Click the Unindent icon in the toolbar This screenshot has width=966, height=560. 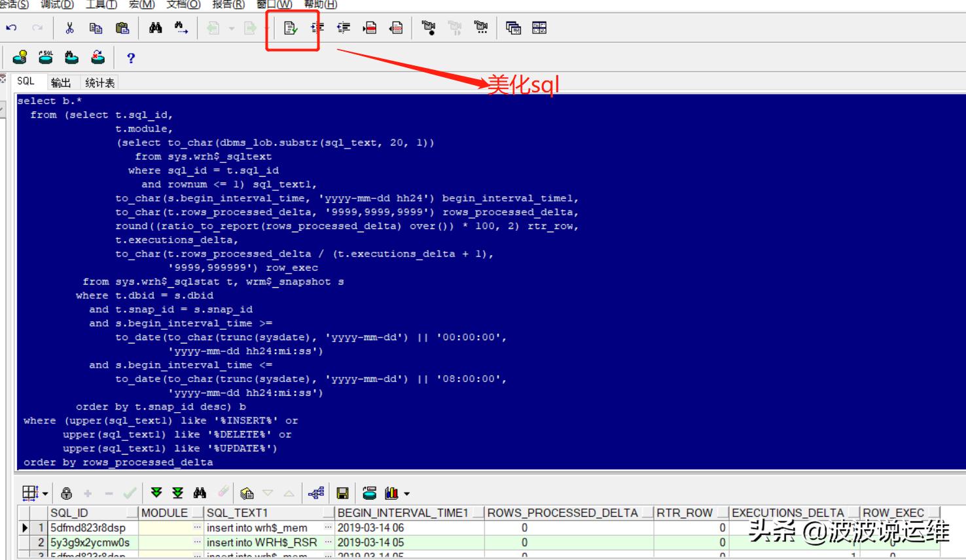(x=343, y=27)
